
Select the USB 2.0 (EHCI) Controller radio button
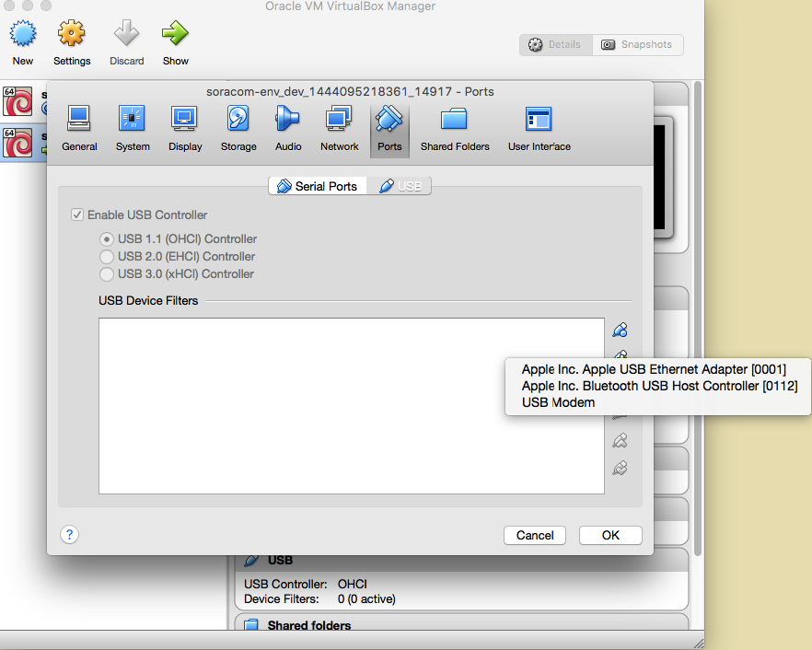(106, 256)
